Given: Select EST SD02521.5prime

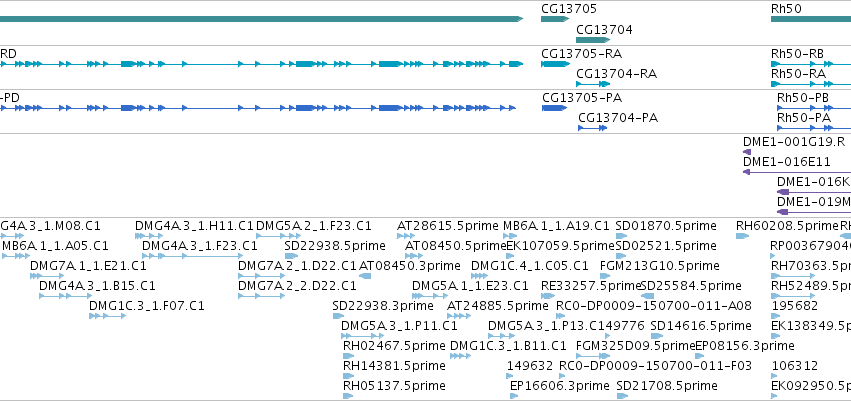Looking at the screenshot, I should [x=622, y=256].
